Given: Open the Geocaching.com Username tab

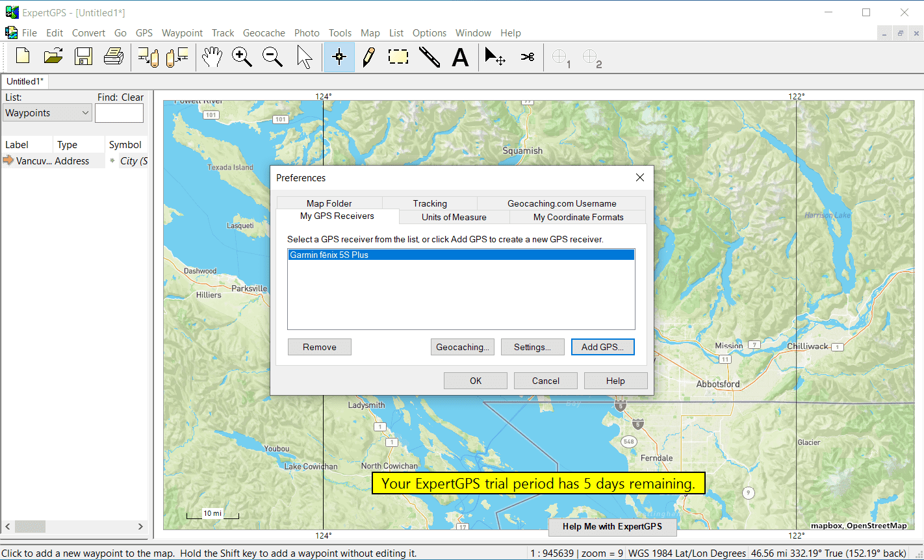Looking at the screenshot, I should 562,203.
